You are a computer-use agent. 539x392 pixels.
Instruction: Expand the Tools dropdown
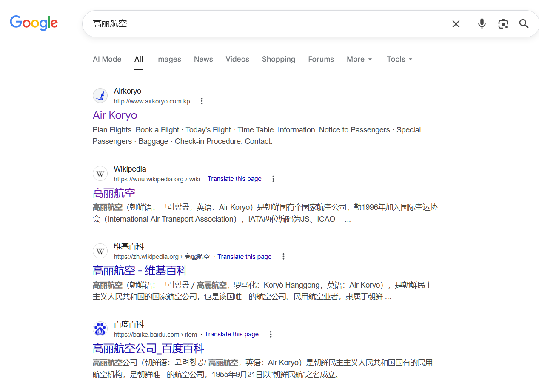[x=399, y=59]
